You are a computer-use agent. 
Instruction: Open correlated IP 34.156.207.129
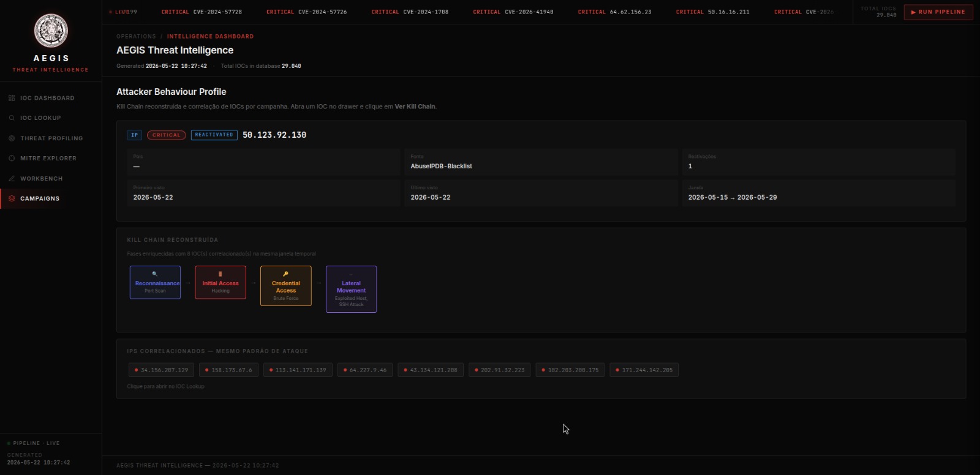162,370
